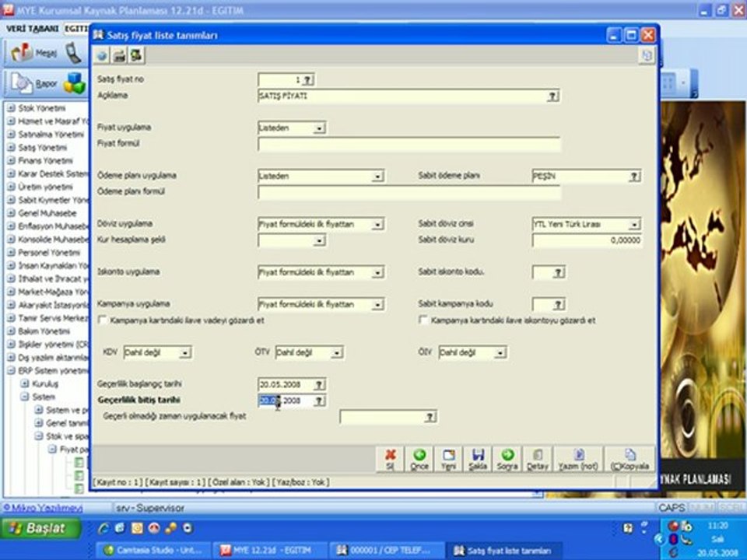747x560 pixels.
Task: Open Yazım (not) button
Action: pos(578,459)
